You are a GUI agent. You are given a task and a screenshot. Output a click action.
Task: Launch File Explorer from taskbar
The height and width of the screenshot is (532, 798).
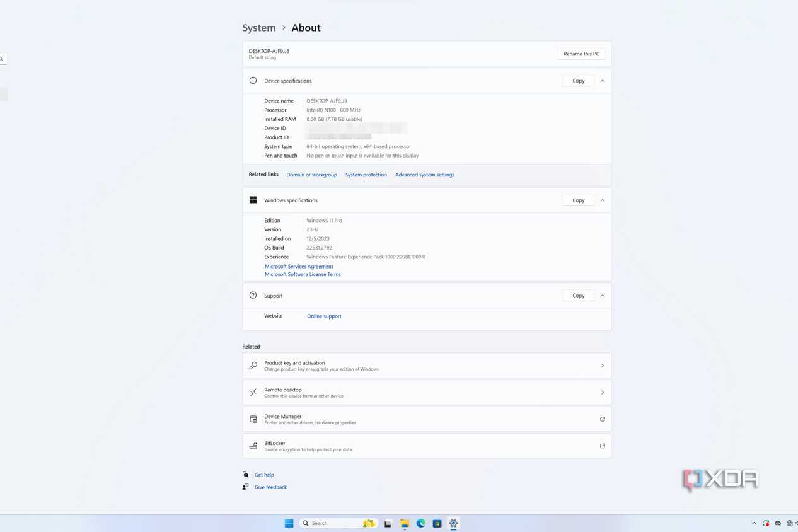(404, 523)
